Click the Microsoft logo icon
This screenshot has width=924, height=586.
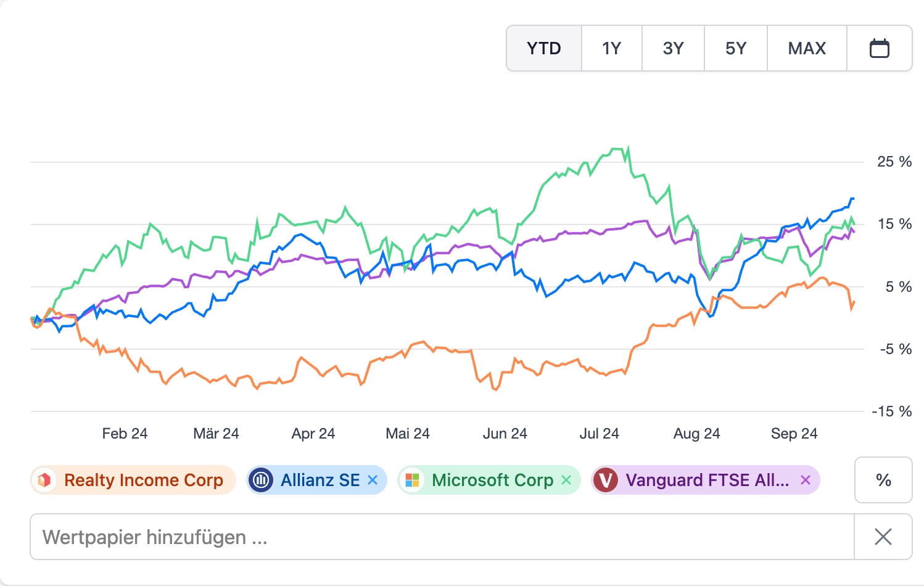413,480
